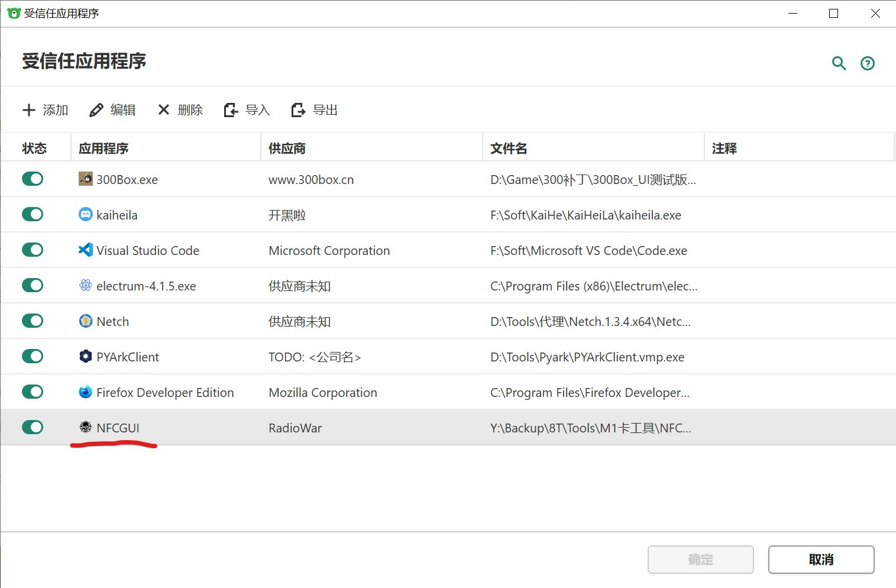This screenshot has height=588, width=896.
Task: Toggle off 300Box.exe trusted status
Action: 33,179
